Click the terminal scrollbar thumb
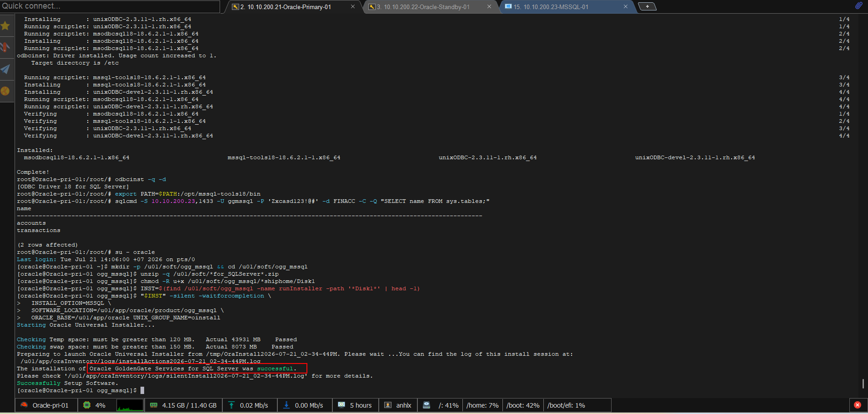The width and height of the screenshot is (868, 414). coord(863,384)
